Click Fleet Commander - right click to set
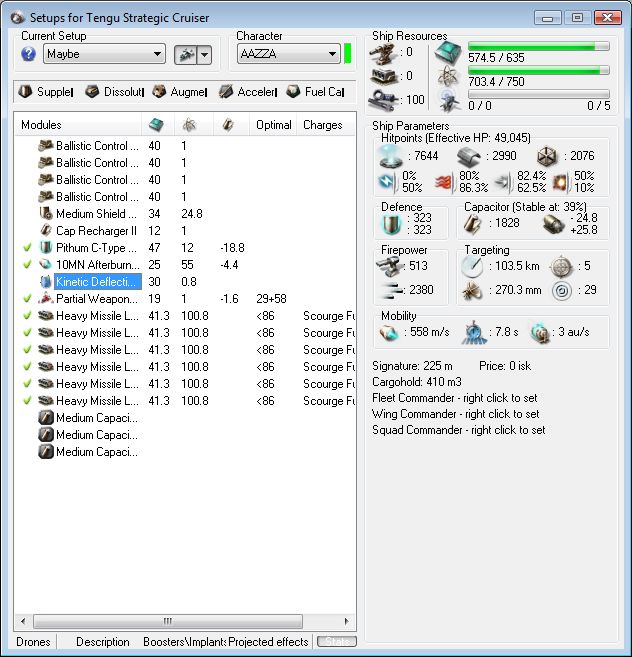 coord(455,398)
